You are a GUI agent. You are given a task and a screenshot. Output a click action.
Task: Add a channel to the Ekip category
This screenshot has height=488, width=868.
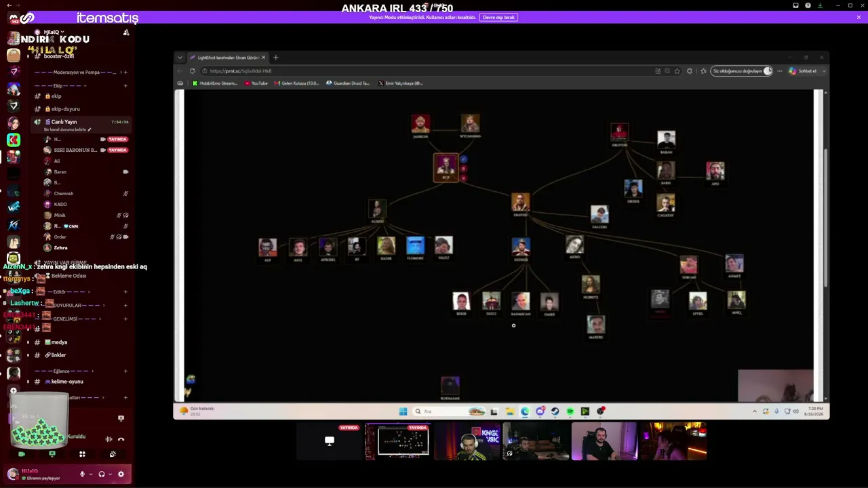[125, 85]
